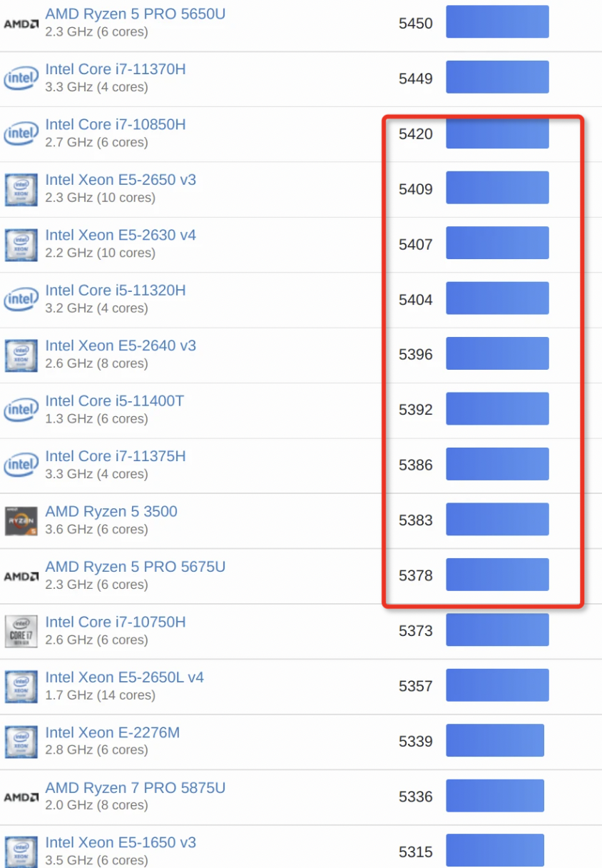Viewport: 602px width, 868px height.
Task: Open the Intel Core i7-10850H link
Action: [x=116, y=125]
